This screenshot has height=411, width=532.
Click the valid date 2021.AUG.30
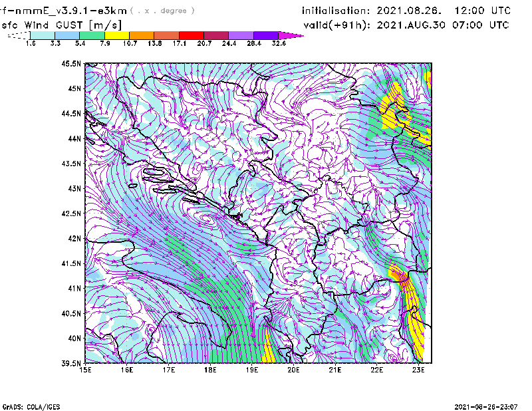(411, 25)
